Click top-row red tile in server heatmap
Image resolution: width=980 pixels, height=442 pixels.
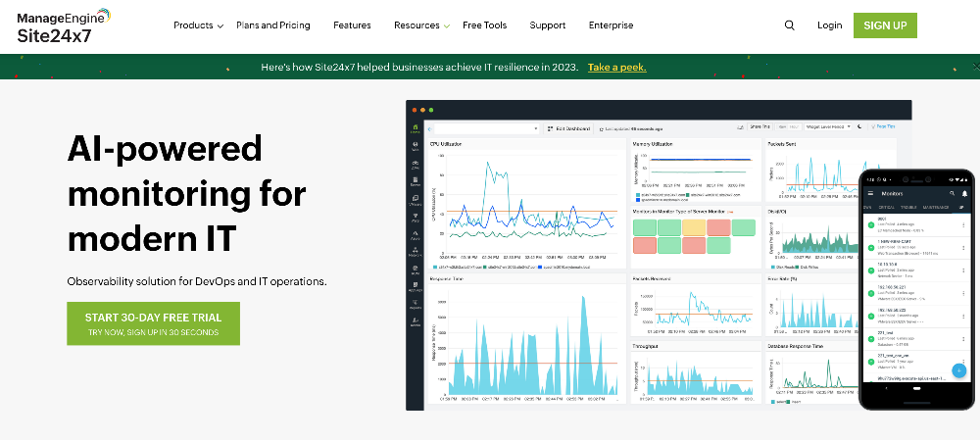tap(718, 227)
